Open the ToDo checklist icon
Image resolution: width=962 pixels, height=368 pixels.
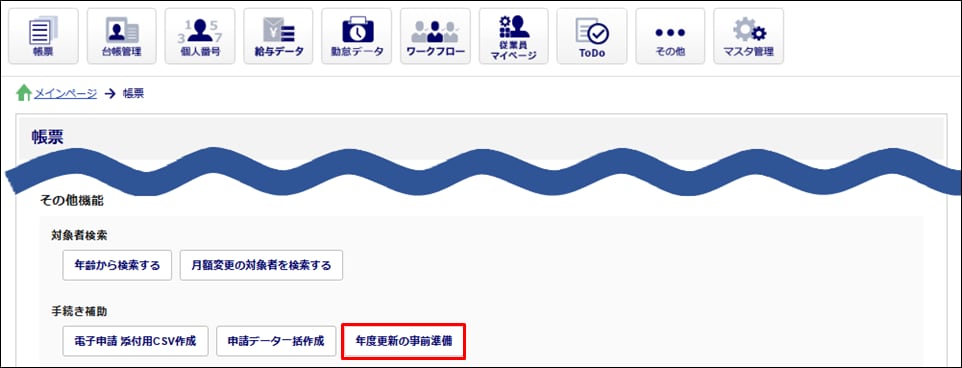pyautogui.click(x=592, y=36)
